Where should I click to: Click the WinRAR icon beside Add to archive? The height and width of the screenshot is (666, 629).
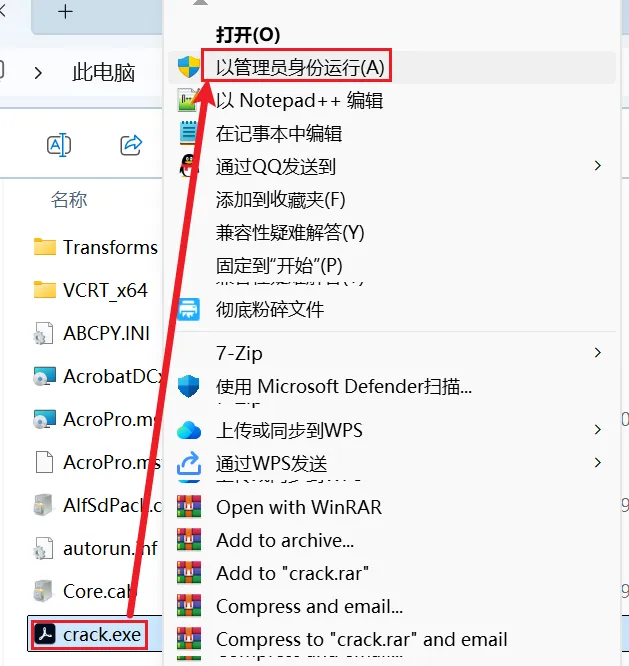(189, 540)
